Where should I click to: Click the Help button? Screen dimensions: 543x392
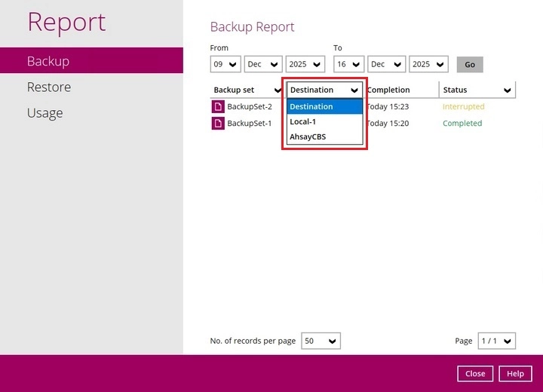click(x=515, y=374)
